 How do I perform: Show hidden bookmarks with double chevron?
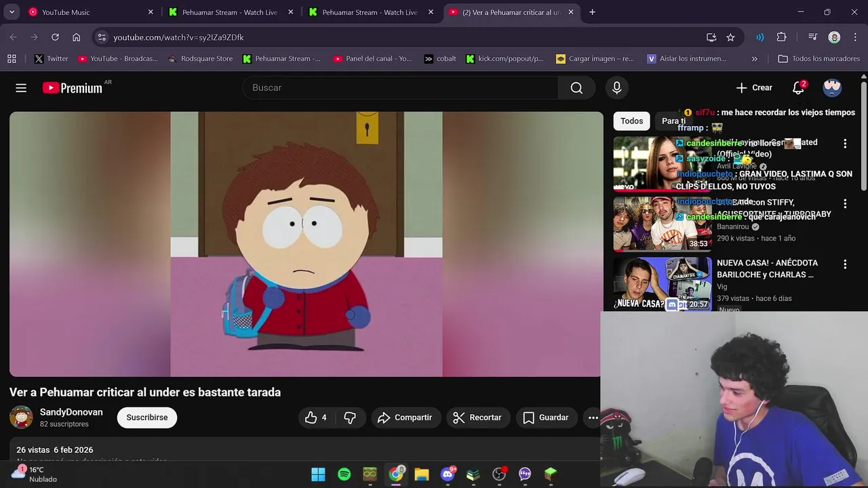(755, 59)
